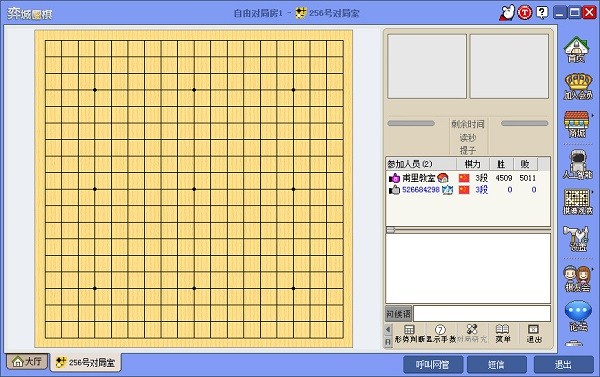Click 形势判断 position judgment tool
600x377 pixels.
pyautogui.click(x=410, y=334)
